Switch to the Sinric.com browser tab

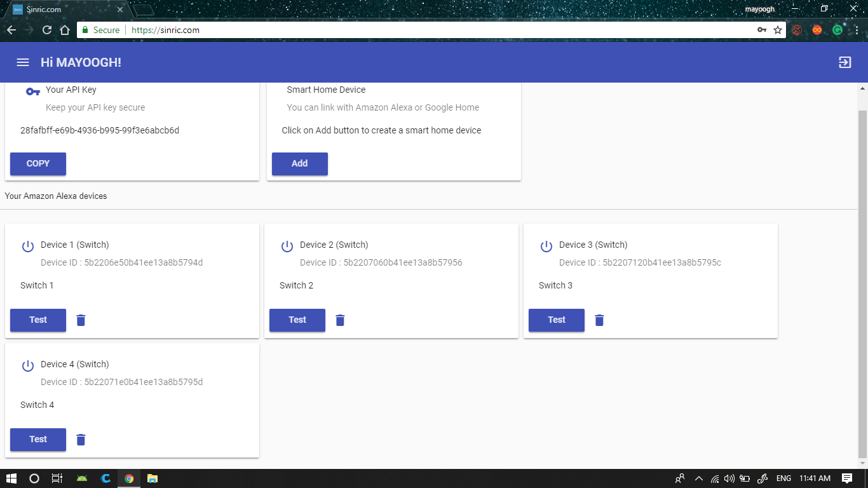67,10
